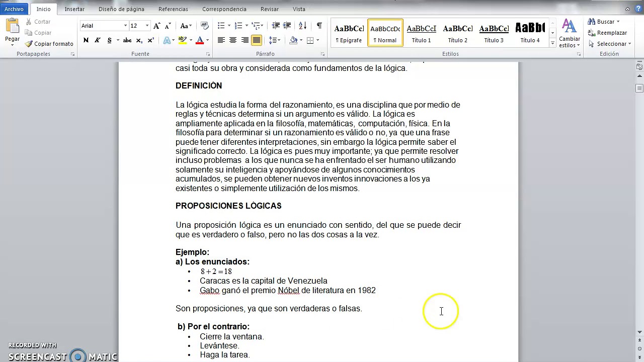Click the vertical scrollbar thumb
This screenshot has height=362, width=644.
[639, 88]
